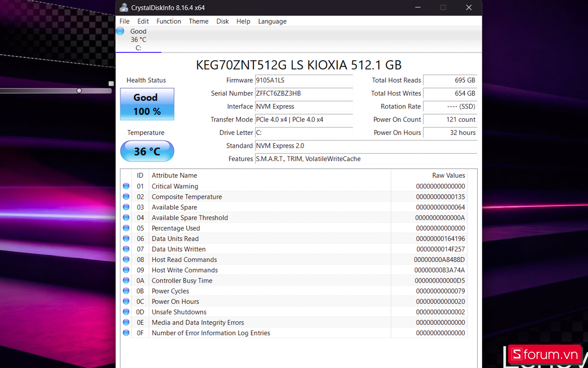
Task: Click the raw value 00000000000020
Action: point(441,301)
